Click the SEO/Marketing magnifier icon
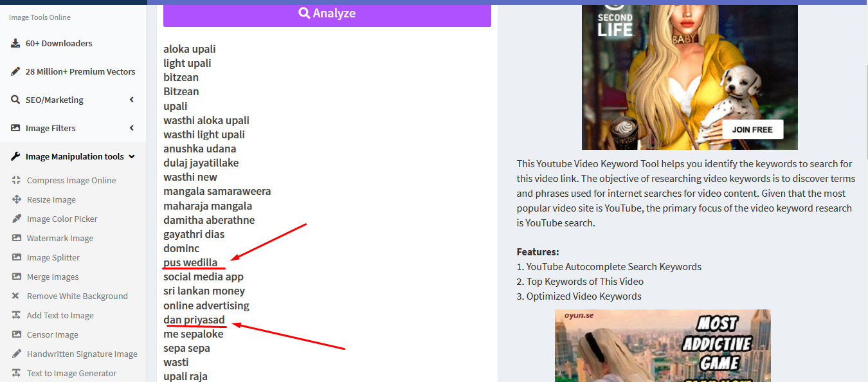 [x=15, y=100]
